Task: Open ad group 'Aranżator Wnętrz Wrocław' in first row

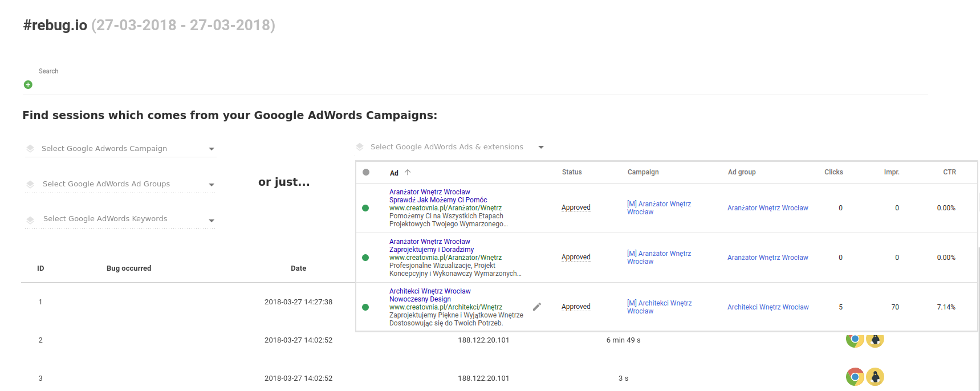Action: pos(767,208)
